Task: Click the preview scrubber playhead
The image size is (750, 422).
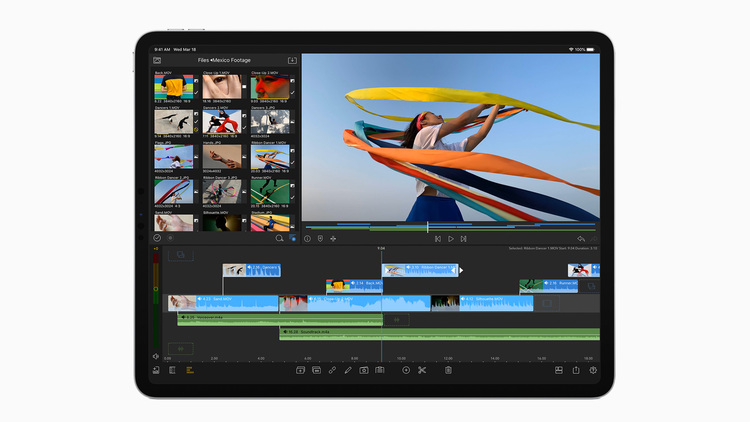Action: [428, 227]
